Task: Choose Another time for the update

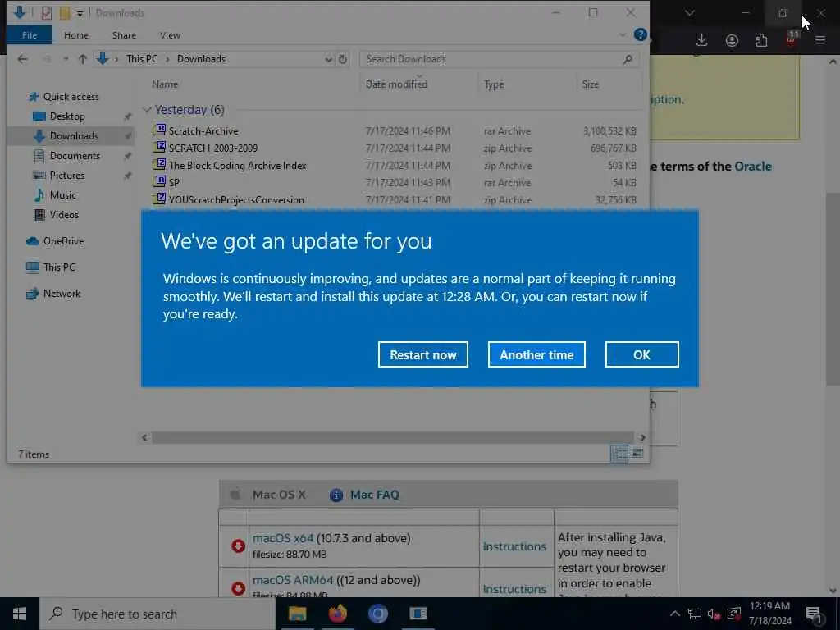Action: pyautogui.click(x=536, y=354)
